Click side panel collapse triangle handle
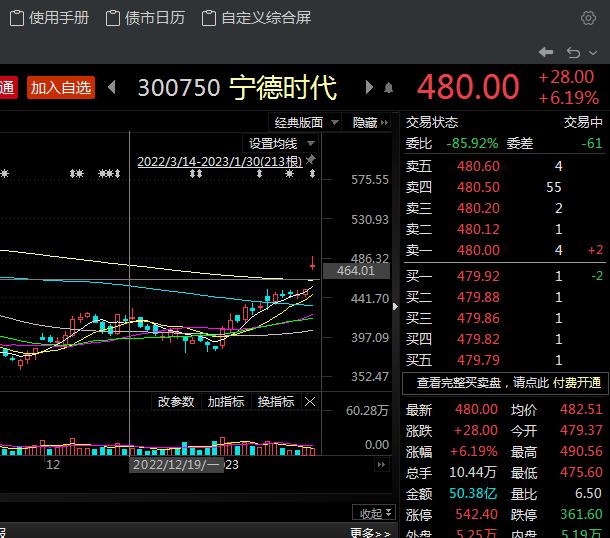 [396, 307]
